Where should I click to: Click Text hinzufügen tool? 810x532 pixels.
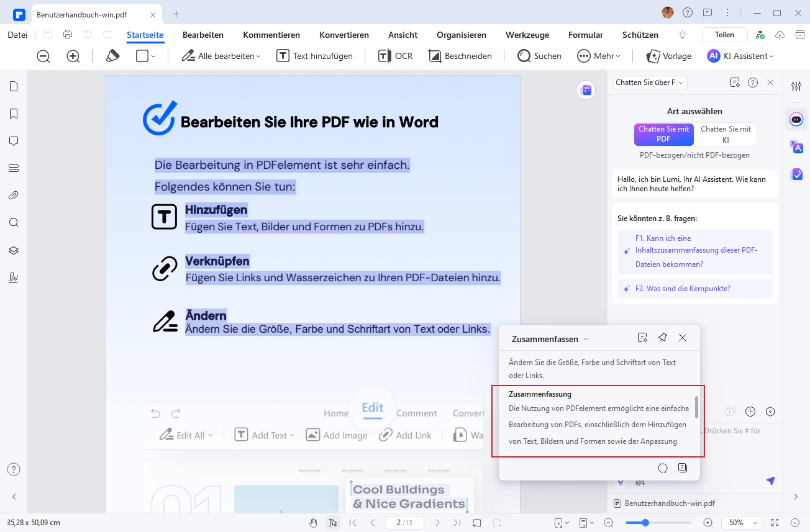(x=314, y=56)
